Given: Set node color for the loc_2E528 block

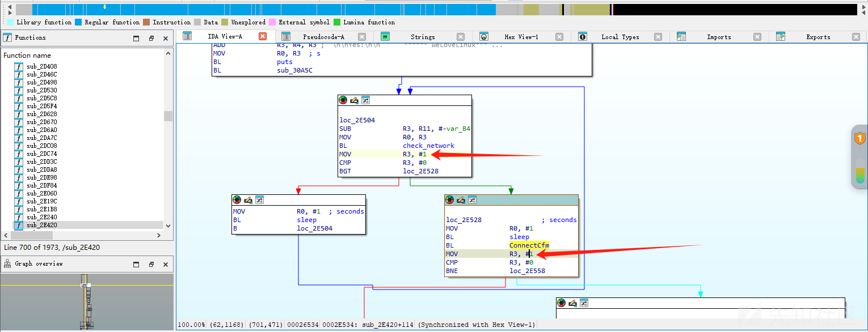Looking at the screenshot, I should [x=450, y=200].
